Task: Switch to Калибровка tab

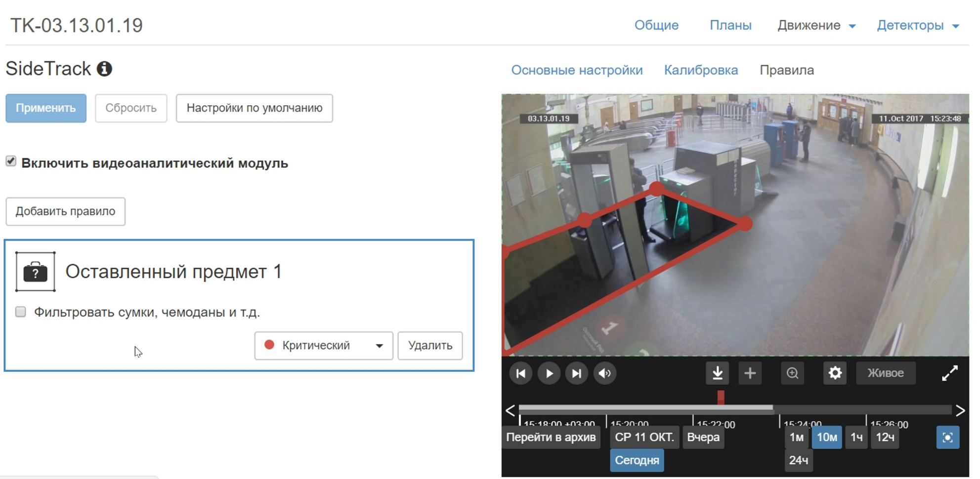Action: [701, 70]
